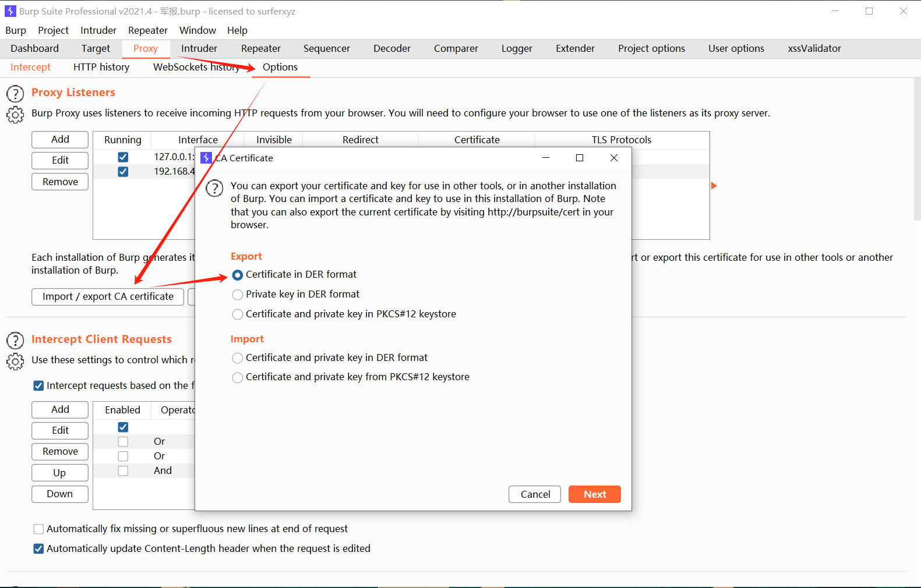Toggle Intercept requests based on rules checkbox
The width and height of the screenshot is (921, 588).
pos(38,385)
